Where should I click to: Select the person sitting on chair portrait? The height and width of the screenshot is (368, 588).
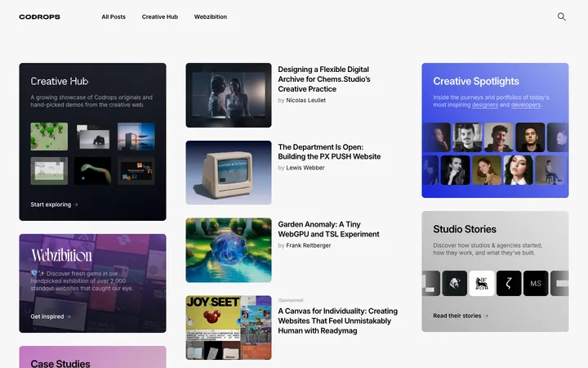click(550, 170)
